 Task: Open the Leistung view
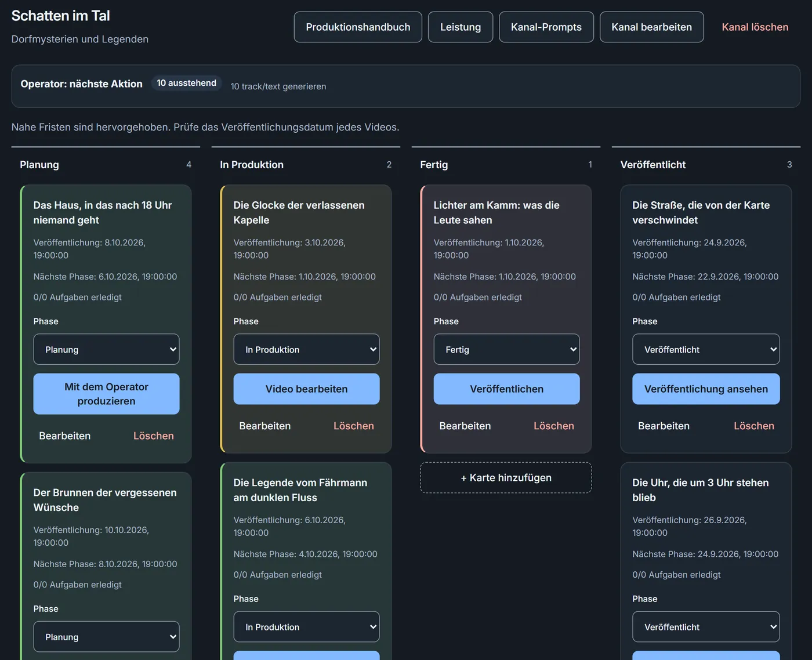tap(461, 27)
